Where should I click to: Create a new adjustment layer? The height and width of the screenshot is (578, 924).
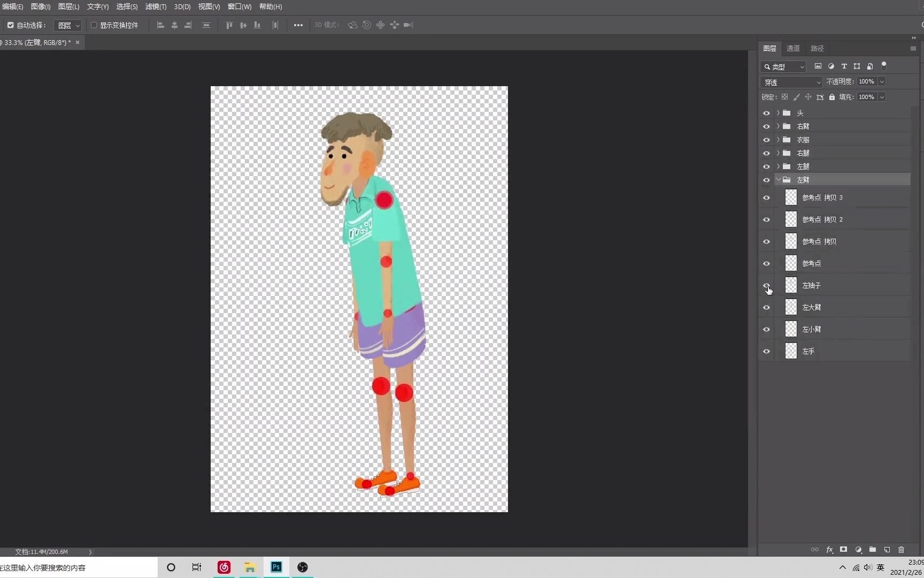tap(858, 550)
